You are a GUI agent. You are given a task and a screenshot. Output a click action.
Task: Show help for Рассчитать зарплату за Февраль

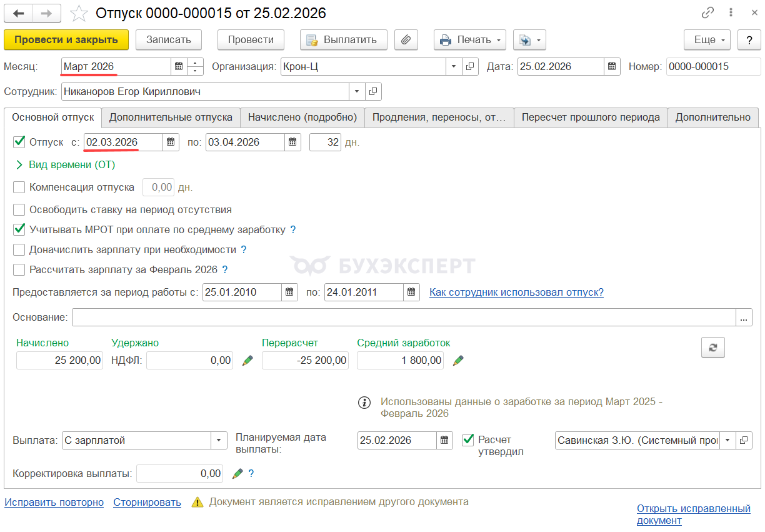tap(225, 270)
